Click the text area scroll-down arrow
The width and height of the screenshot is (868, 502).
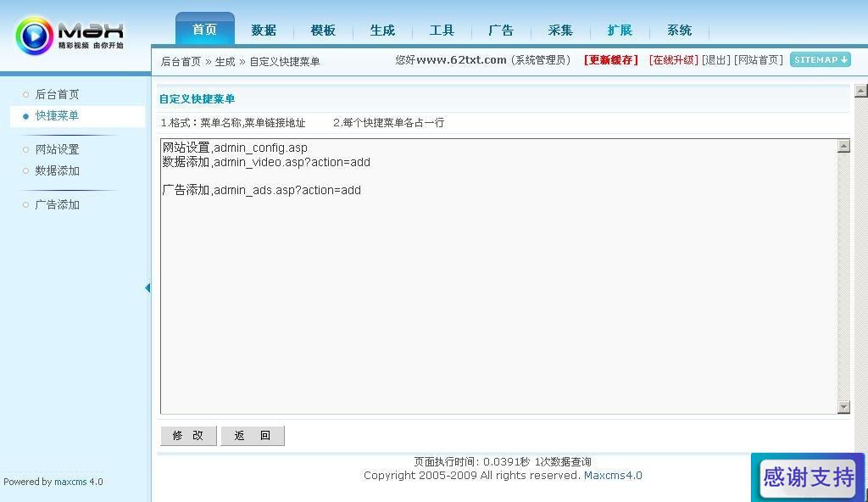(843, 407)
